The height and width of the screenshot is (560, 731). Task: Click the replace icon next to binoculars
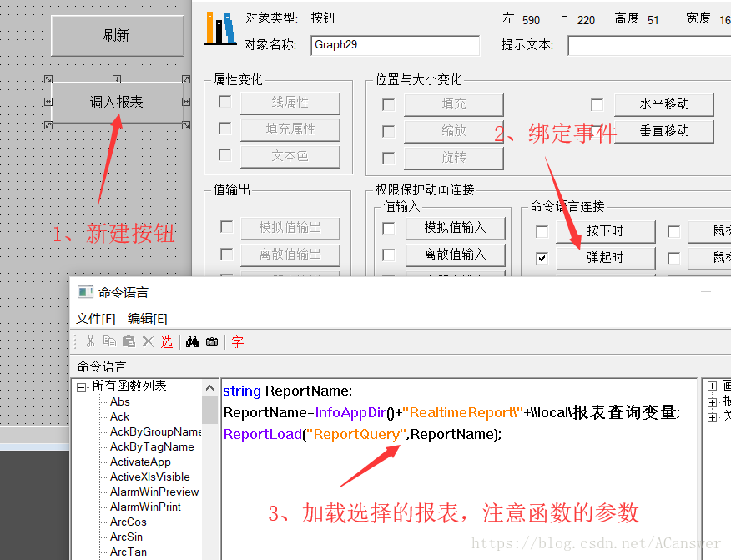[x=212, y=342]
